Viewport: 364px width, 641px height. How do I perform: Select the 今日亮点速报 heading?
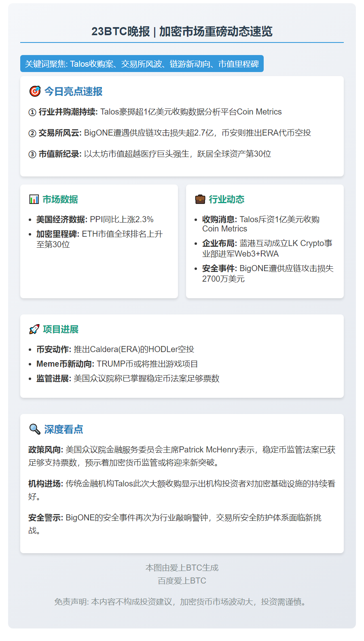click(x=73, y=91)
